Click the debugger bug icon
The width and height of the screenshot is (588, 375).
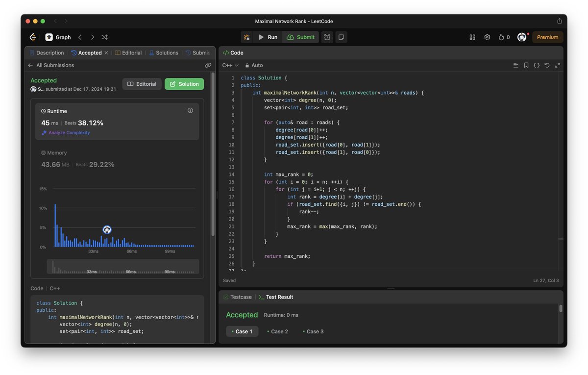pyautogui.click(x=246, y=37)
